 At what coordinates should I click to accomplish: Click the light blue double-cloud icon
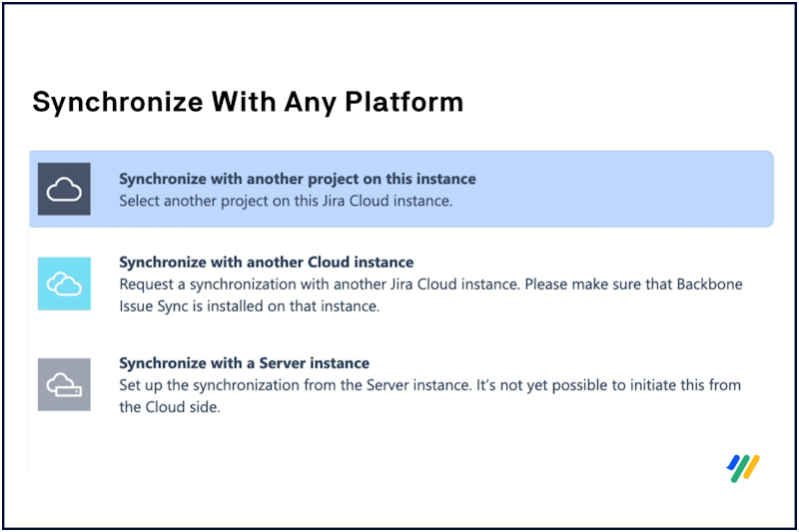click(x=64, y=283)
